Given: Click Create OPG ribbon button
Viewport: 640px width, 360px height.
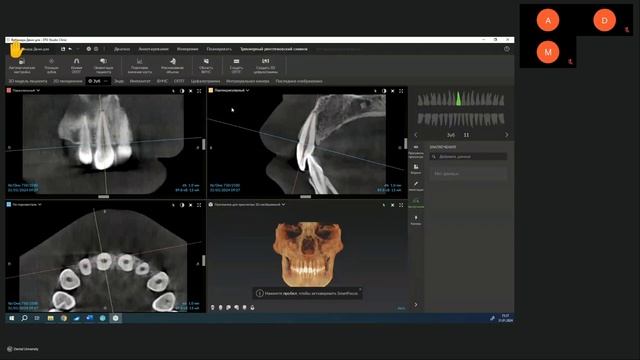Looking at the screenshot, I should (236, 65).
